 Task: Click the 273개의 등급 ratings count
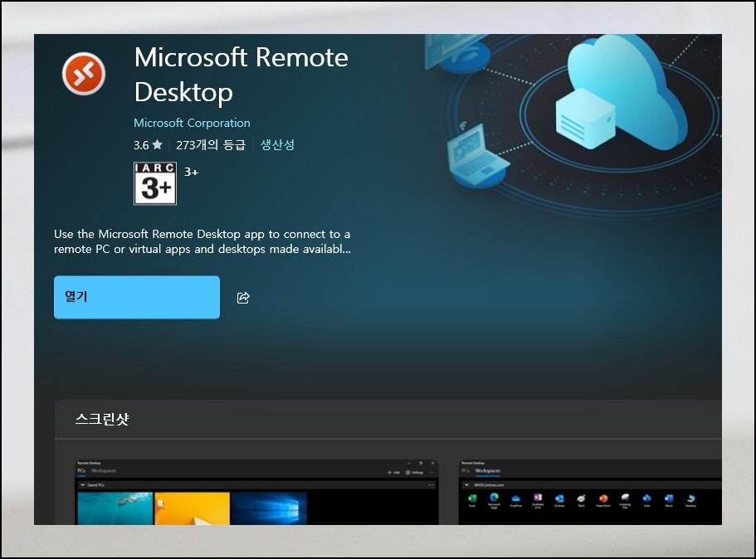(x=211, y=144)
